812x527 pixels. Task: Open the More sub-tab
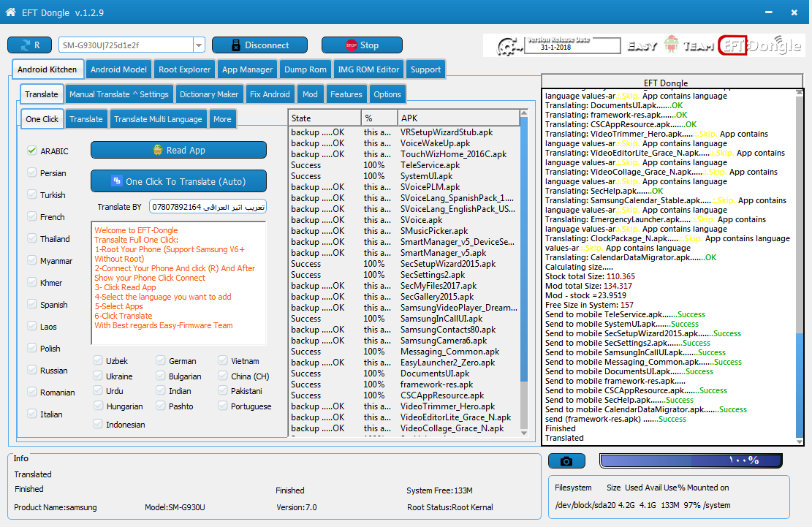tap(222, 119)
